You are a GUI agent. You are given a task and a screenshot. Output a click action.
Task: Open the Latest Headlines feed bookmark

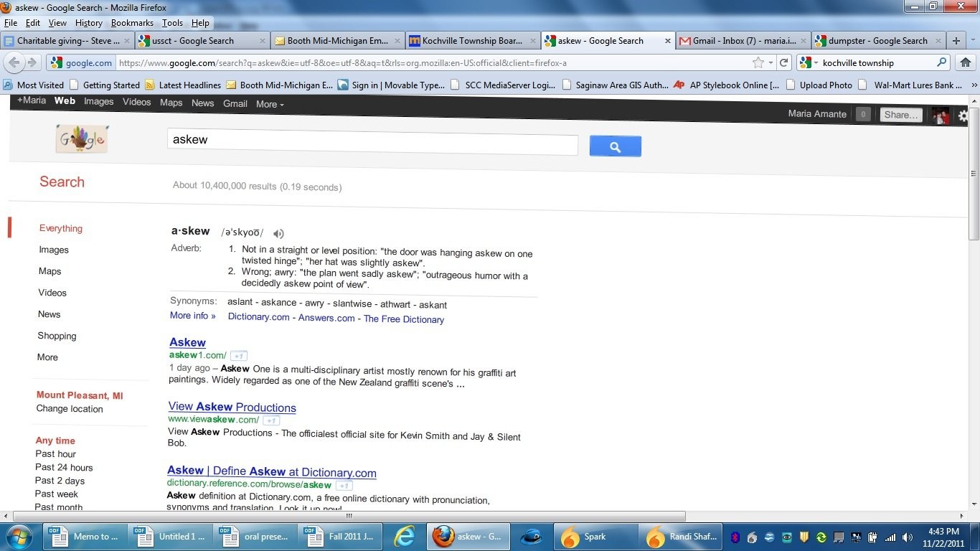coord(182,85)
